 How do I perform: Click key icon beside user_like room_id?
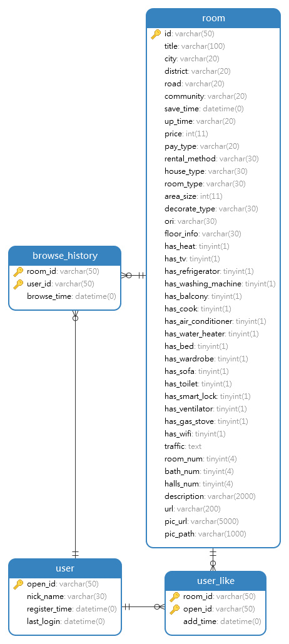[x=175, y=596]
